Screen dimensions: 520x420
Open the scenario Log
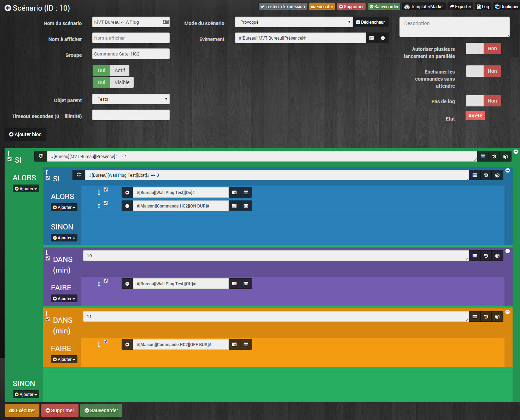(x=483, y=6)
